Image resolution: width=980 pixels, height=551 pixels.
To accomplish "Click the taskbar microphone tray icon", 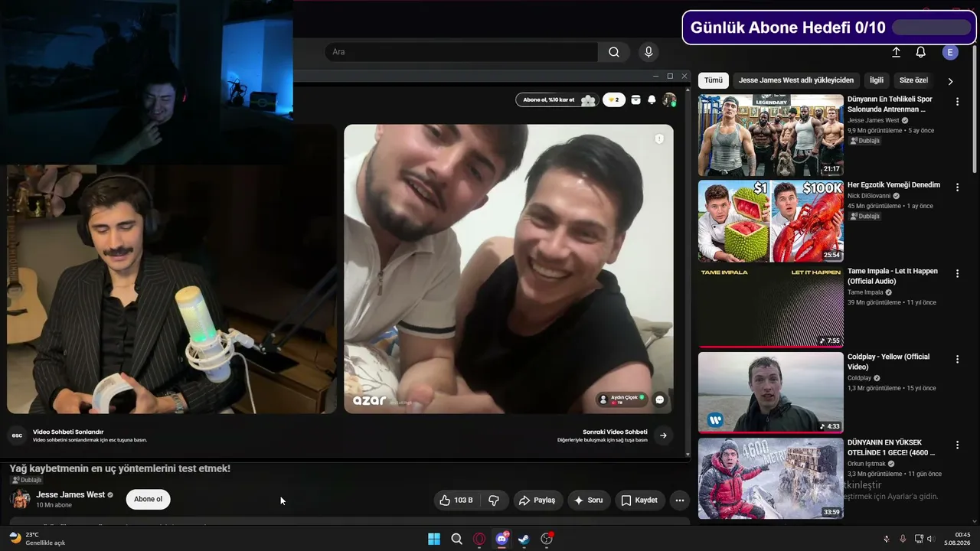I will pos(903,539).
